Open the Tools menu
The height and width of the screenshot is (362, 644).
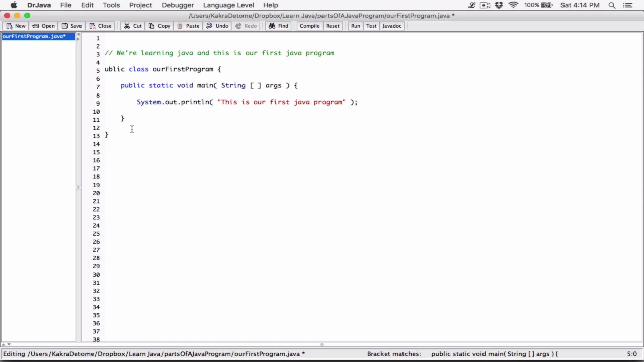[x=111, y=5]
